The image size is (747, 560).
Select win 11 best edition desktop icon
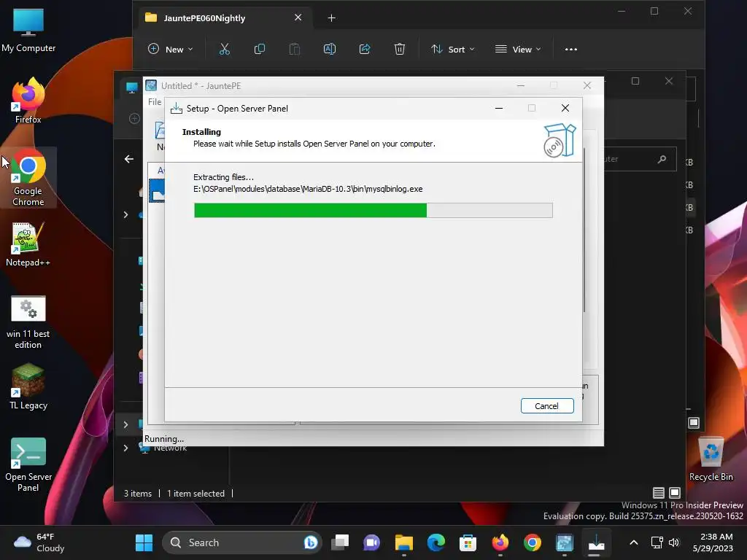tap(28, 322)
